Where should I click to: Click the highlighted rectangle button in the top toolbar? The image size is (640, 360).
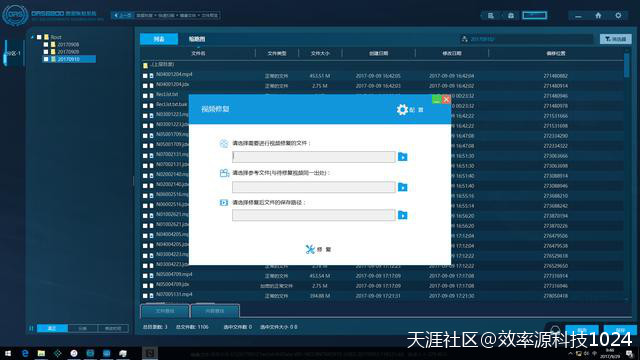[535, 16]
